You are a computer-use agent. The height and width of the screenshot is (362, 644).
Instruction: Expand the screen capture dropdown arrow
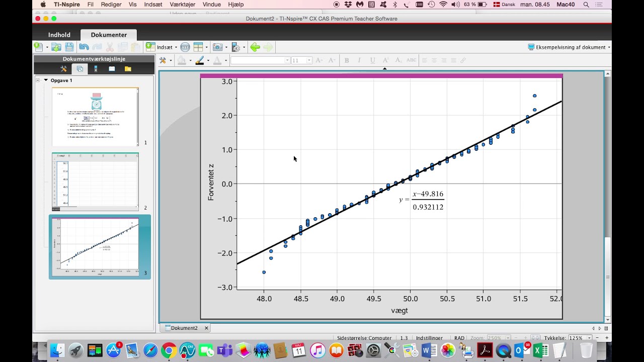click(x=226, y=47)
